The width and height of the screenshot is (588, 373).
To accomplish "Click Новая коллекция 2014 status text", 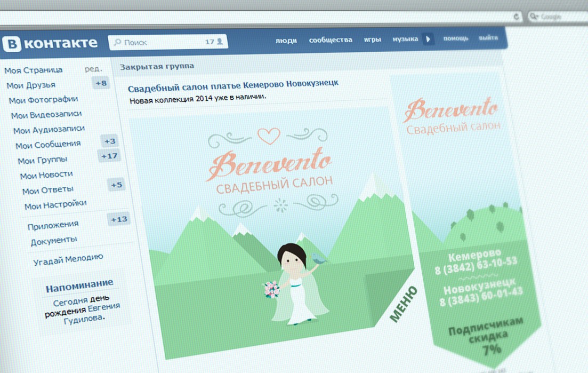I will click(198, 98).
